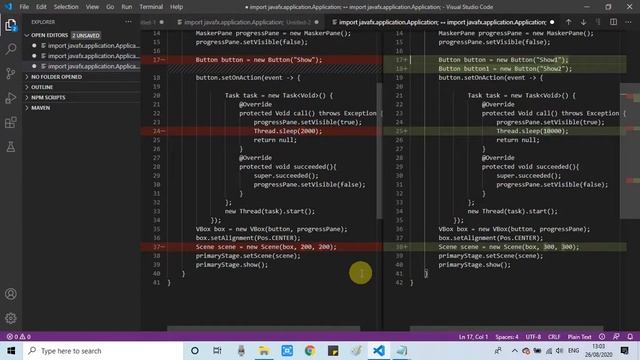Expand the Maven section

tap(82, 108)
